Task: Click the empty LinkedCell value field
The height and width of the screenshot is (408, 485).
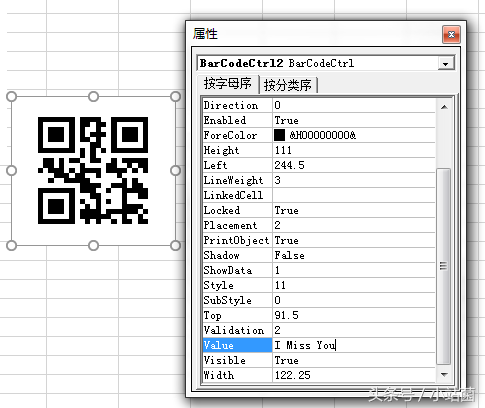Action: pyautogui.click(x=354, y=195)
